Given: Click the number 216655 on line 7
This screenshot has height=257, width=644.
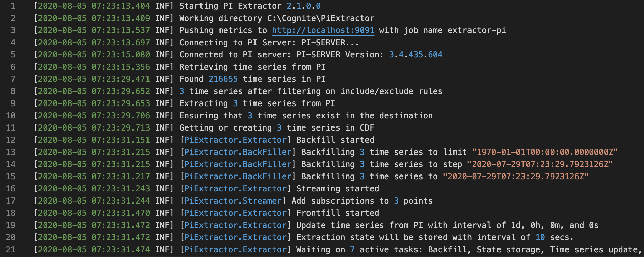Looking at the screenshot, I should tap(223, 79).
